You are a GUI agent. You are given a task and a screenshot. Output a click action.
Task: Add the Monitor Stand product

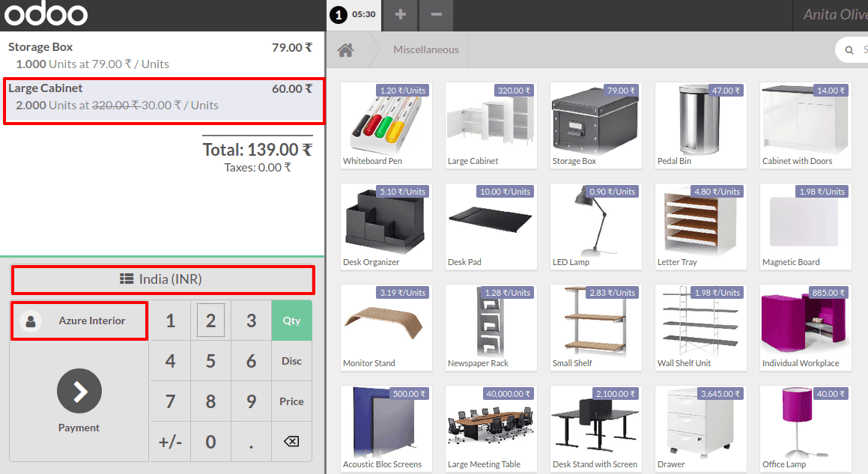tap(386, 328)
